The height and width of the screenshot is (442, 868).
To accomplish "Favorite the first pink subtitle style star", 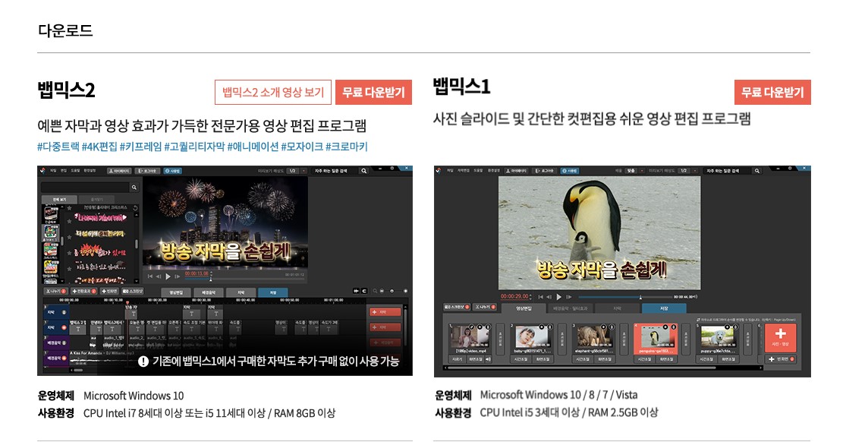I will pos(69,221).
